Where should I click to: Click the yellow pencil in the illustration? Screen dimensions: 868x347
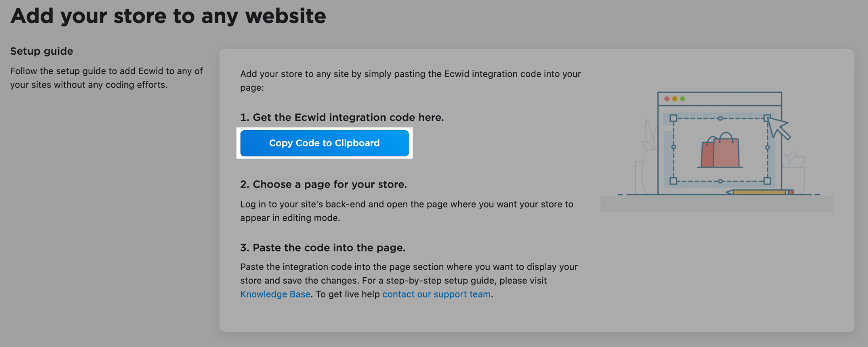coord(759,192)
